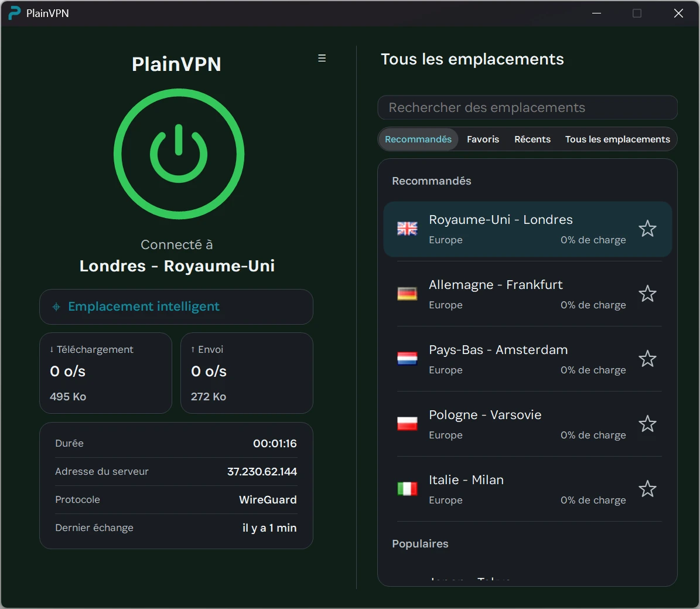Click the 'Tous les emplacements' panel title

472,59
